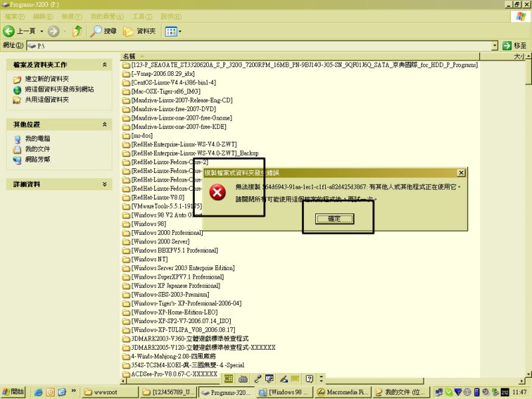Screen dimensions: 532x399
Task: Confirm the error dialog with 確定
Action: [334, 219]
